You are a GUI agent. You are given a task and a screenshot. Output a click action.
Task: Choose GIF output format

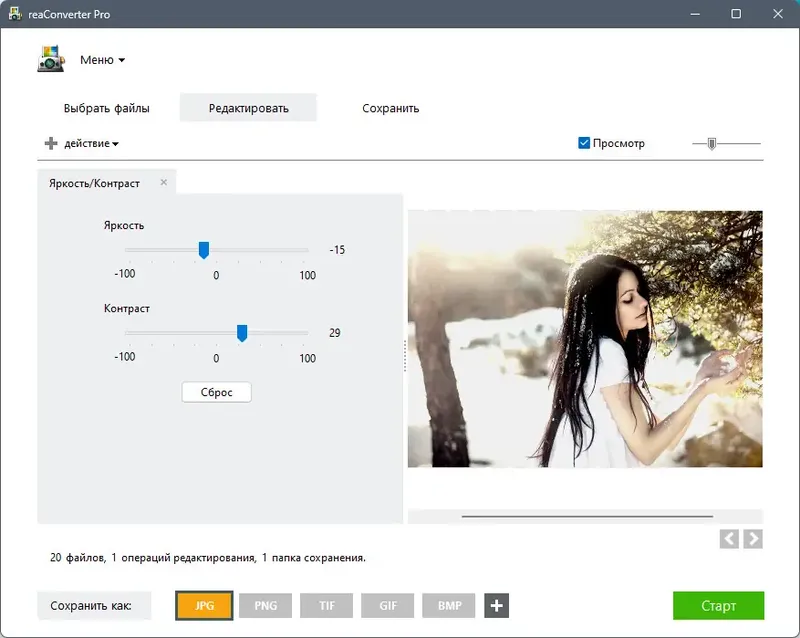point(388,606)
